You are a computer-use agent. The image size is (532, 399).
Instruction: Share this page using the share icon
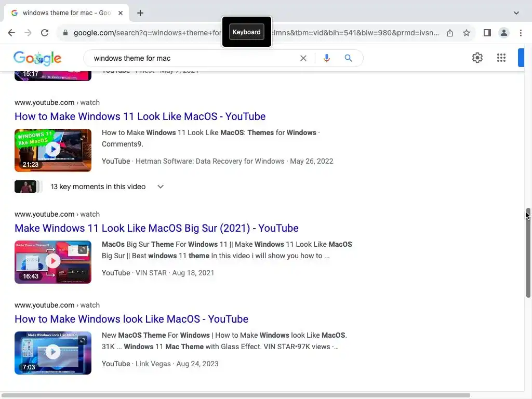pyautogui.click(x=450, y=33)
